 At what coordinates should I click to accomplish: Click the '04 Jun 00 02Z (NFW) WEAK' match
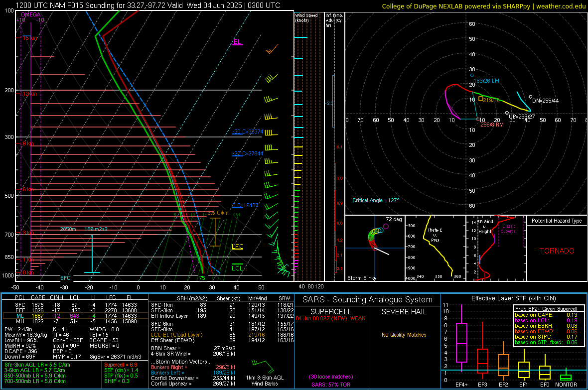[x=330, y=318]
